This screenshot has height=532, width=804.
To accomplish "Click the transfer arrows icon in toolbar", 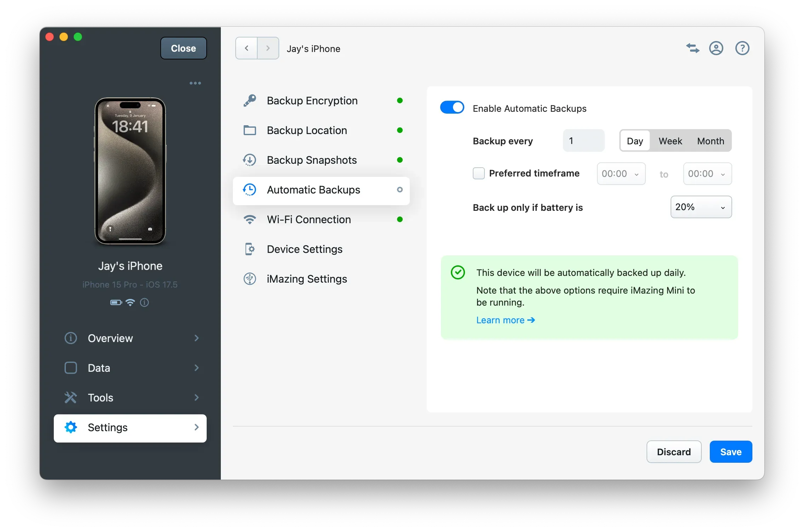I will point(693,48).
